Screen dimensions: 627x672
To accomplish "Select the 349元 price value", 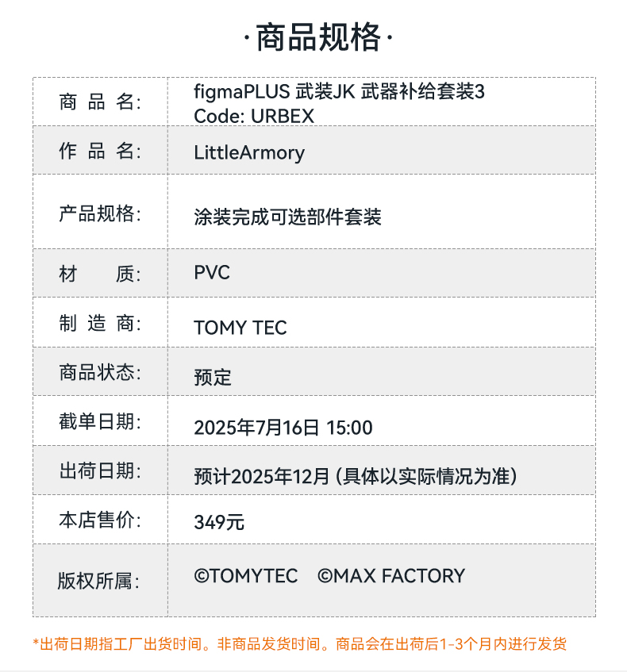I will [x=219, y=522].
